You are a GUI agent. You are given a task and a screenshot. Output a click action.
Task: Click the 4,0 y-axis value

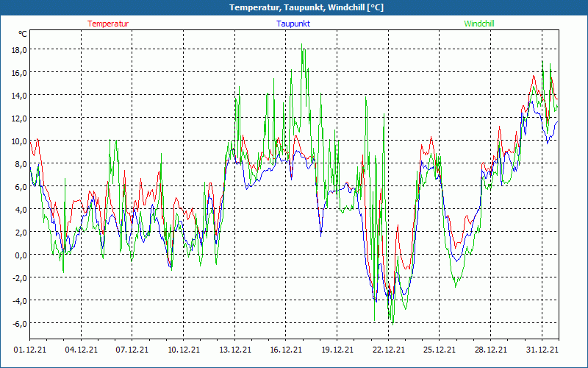point(21,210)
